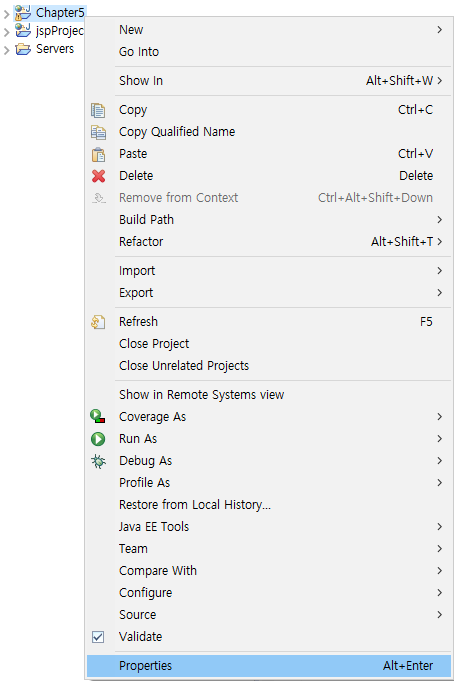Click the Copy icon in context menu

[x=98, y=110]
